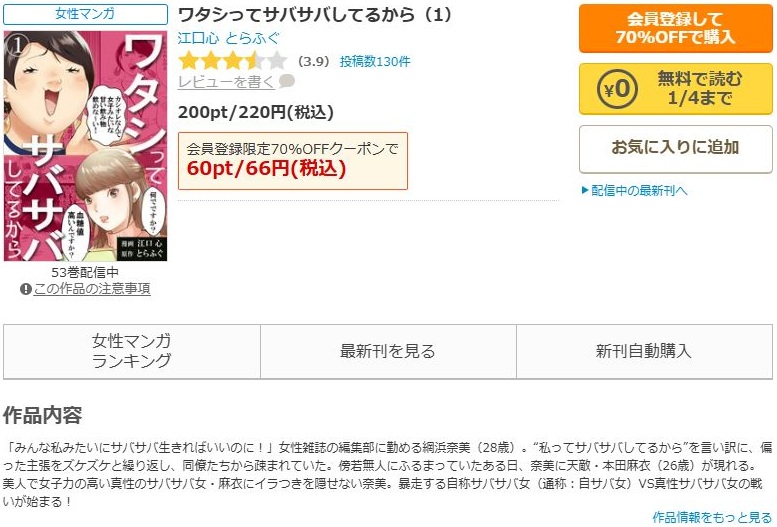Click the first gold rating star
The width and height of the screenshot is (777, 527).
click(188, 61)
